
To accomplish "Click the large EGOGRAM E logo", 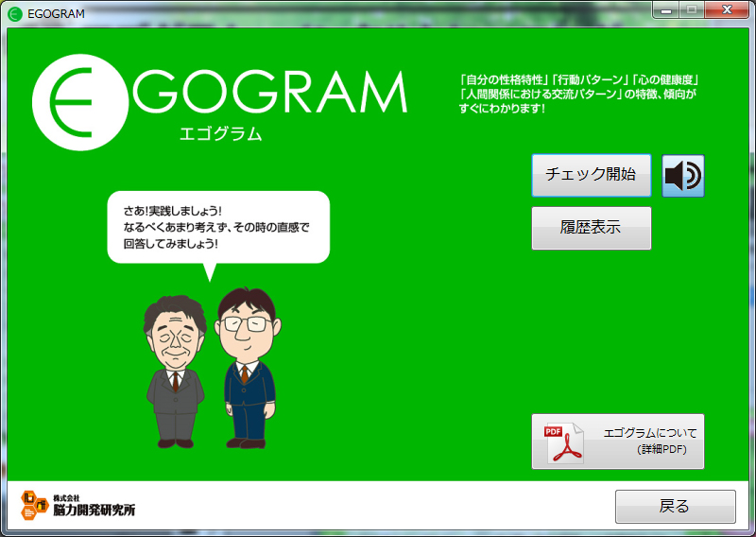I will (80, 102).
